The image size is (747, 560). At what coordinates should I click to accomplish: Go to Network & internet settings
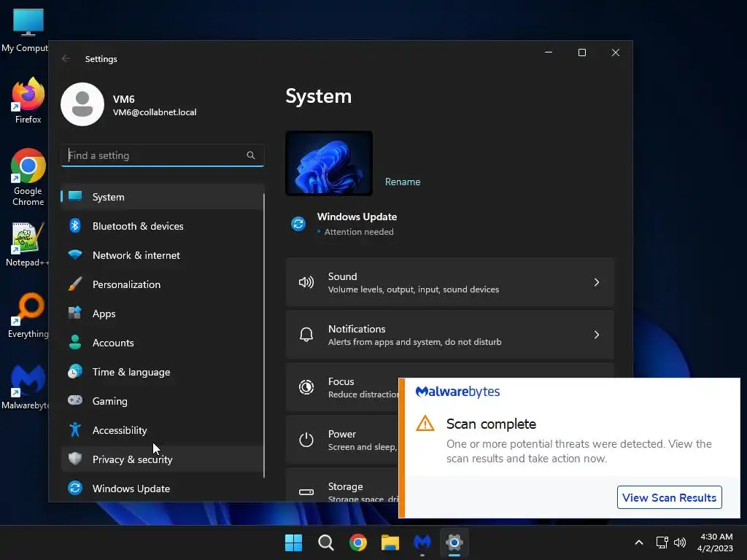tap(162, 255)
